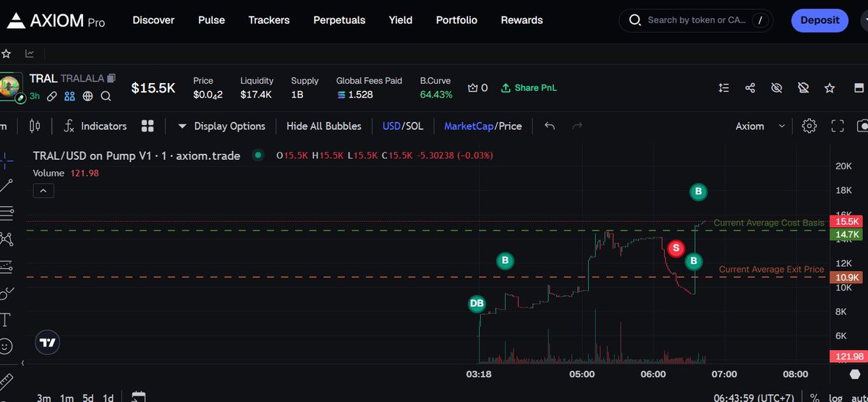Select the trend line drawing tool
The height and width of the screenshot is (402, 868).
(6, 186)
